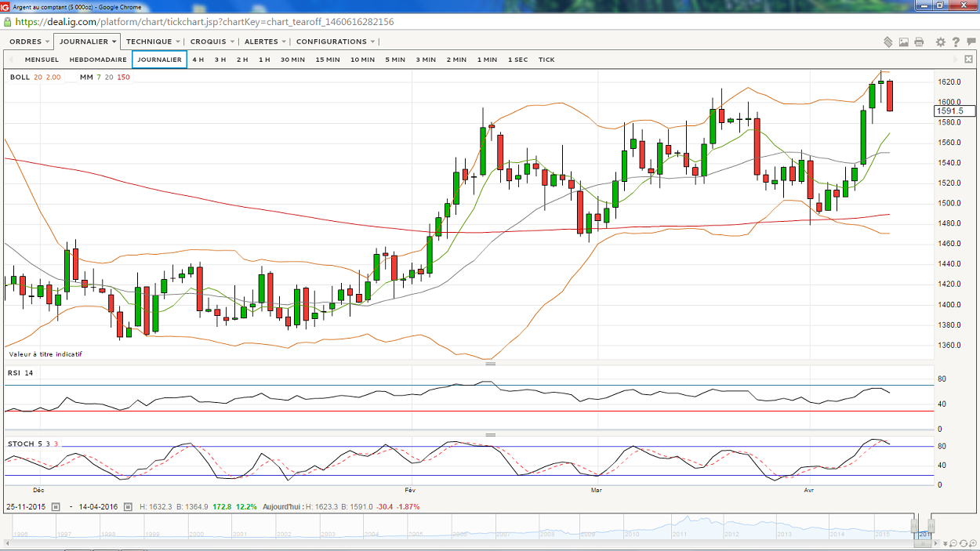Grab the right range slider handle

pyautogui.click(x=931, y=524)
